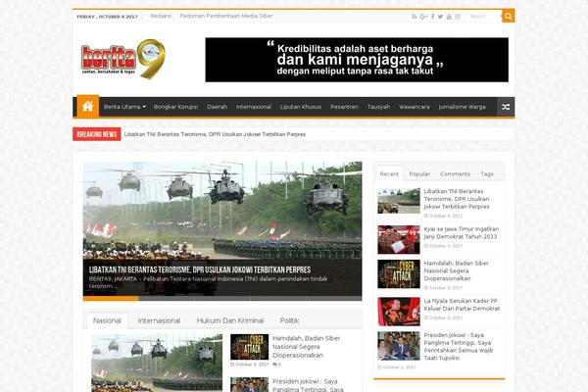The height and width of the screenshot is (392, 588).
Task: Open the Liputan Khusus menu
Action: point(301,107)
